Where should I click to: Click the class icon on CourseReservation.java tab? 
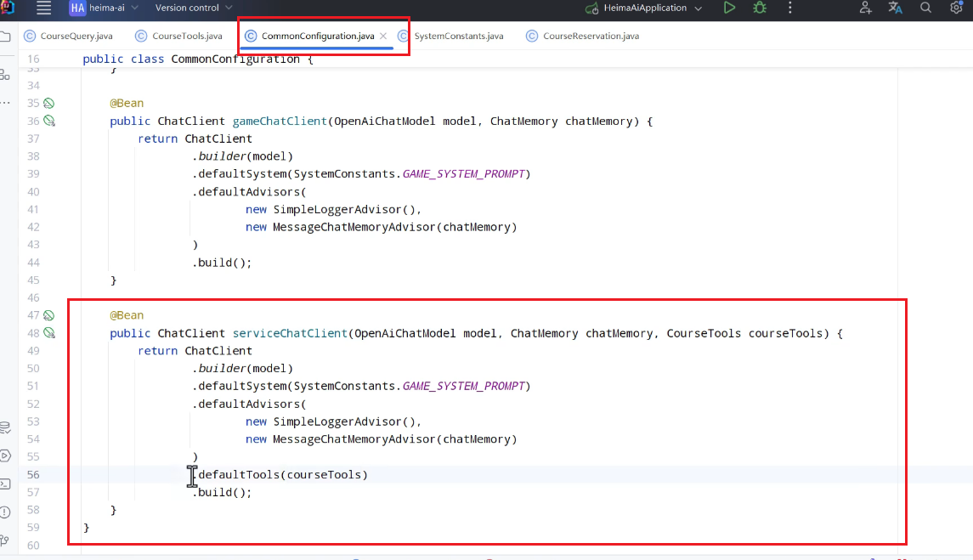pyautogui.click(x=532, y=36)
